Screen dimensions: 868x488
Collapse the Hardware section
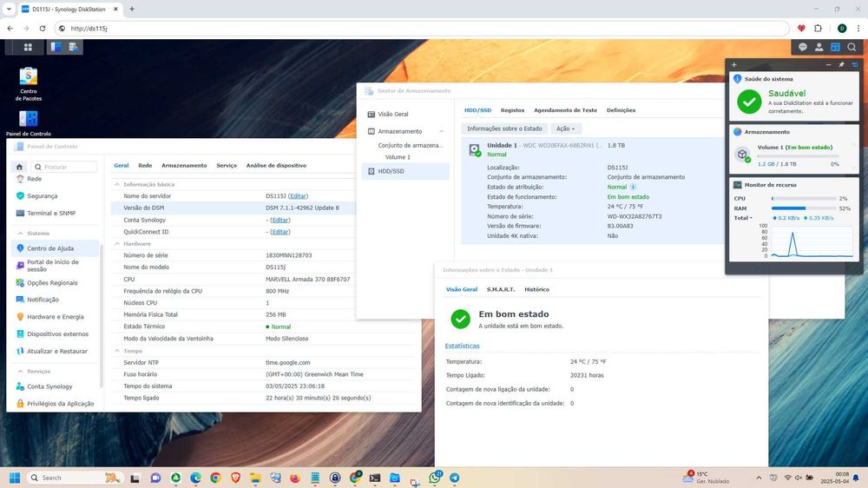pyautogui.click(x=117, y=244)
